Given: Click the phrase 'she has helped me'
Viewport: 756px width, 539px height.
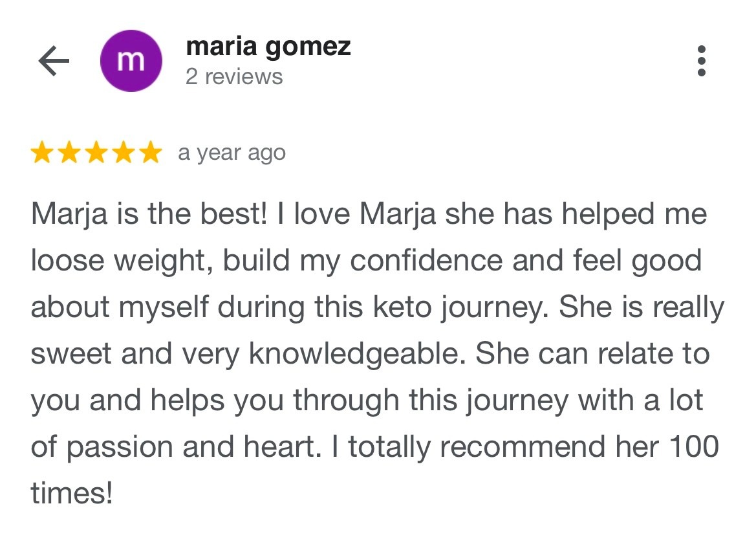Looking at the screenshot, I should click(576, 214).
